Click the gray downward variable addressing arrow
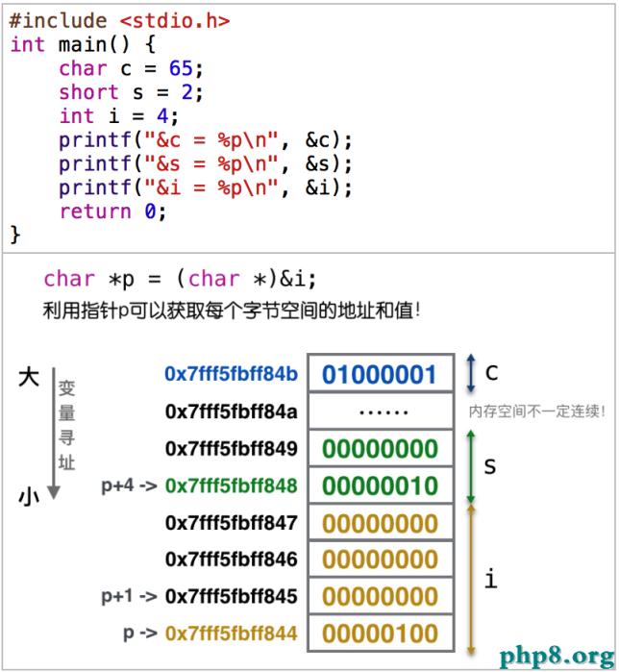619x672 pixels. click(x=54, y=433)
